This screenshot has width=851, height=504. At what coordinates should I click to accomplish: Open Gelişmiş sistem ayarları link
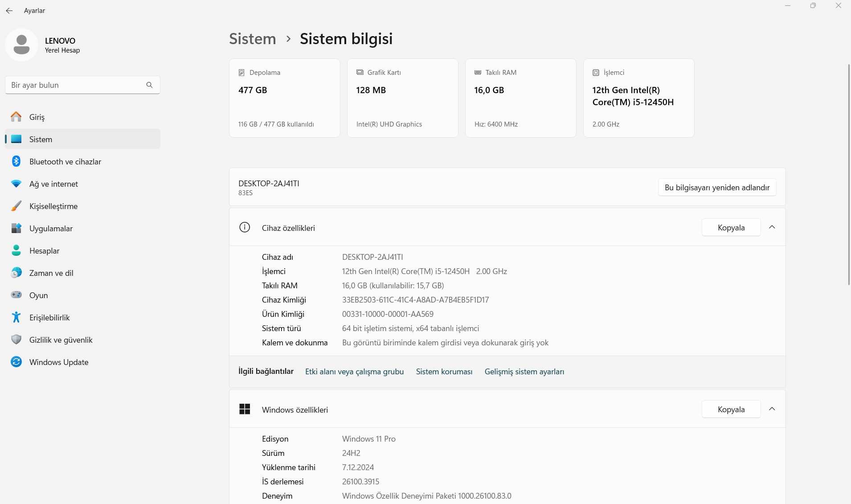[x=524, y=372]
